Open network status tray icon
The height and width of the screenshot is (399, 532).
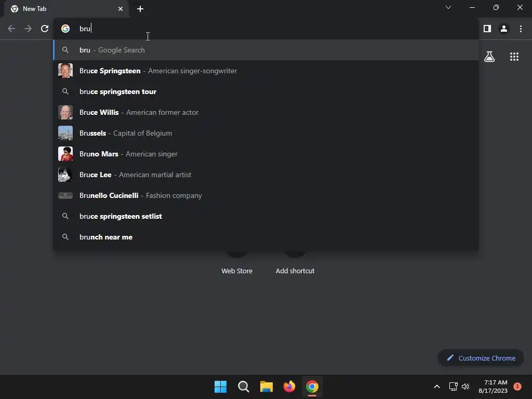[x=453, y=387]
